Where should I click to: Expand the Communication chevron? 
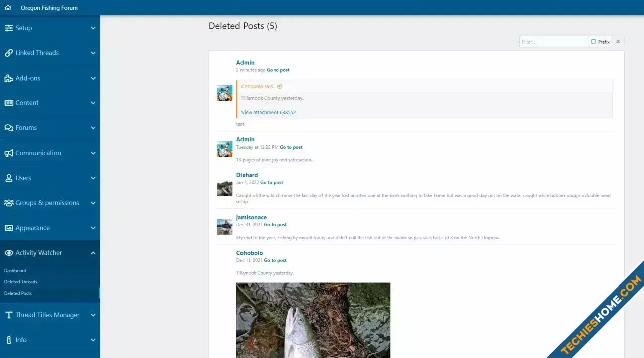pyautogui.click(x=93, y=153)
